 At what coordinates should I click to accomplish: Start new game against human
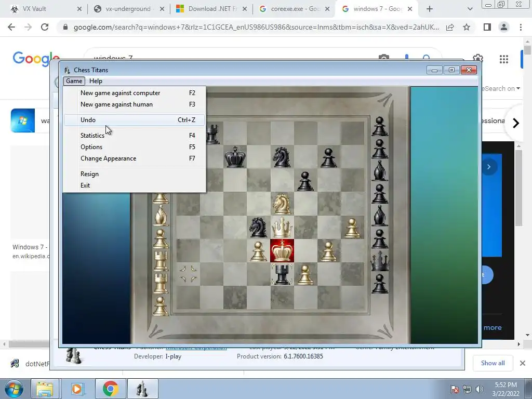coord(135,104)
